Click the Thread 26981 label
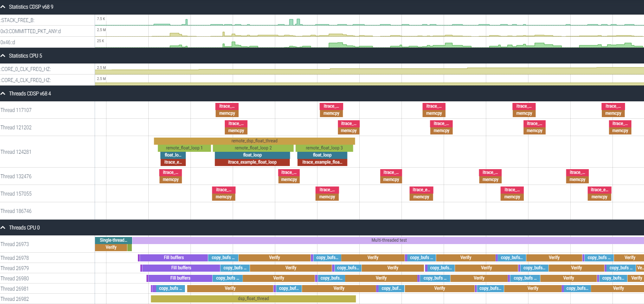This screenshot has height=304, width=644. pos(15,289)
